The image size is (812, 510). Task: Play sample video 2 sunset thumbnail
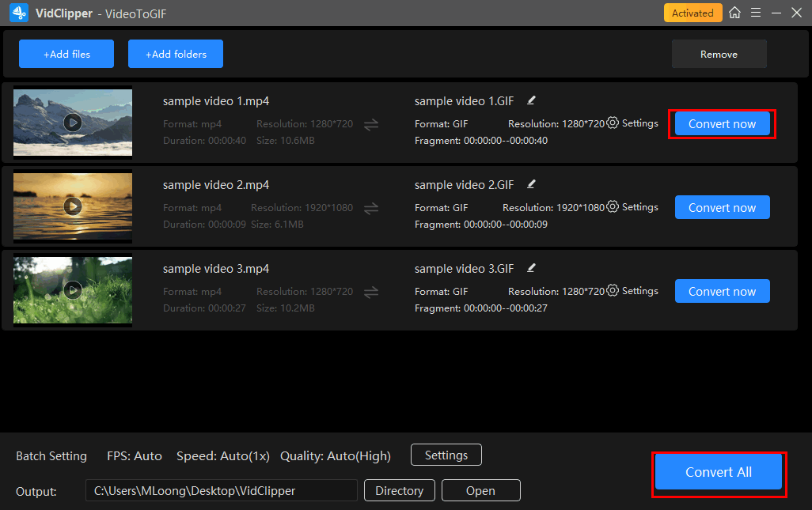coord(73,206)
